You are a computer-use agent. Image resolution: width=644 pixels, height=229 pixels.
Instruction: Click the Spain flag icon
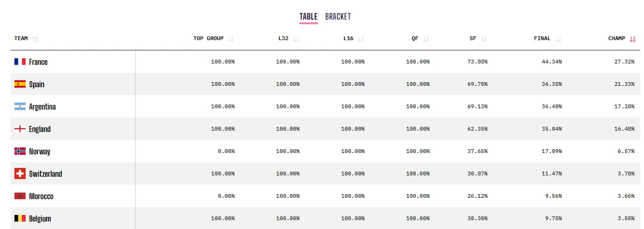(20, 84)
